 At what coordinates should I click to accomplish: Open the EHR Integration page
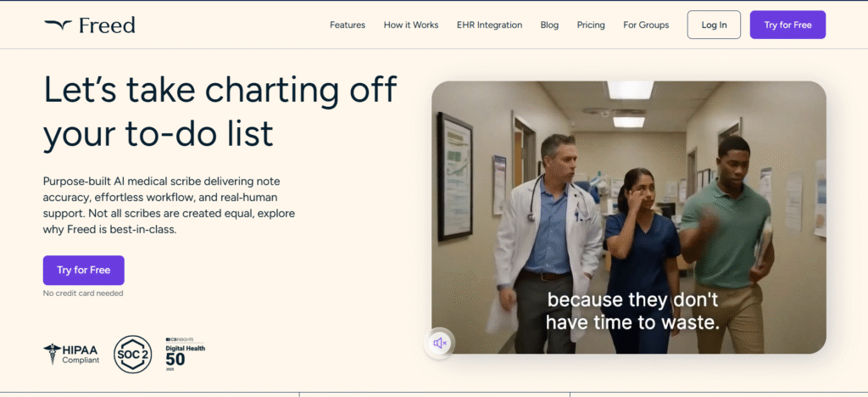pyautogui.click(x=489, y=25)
